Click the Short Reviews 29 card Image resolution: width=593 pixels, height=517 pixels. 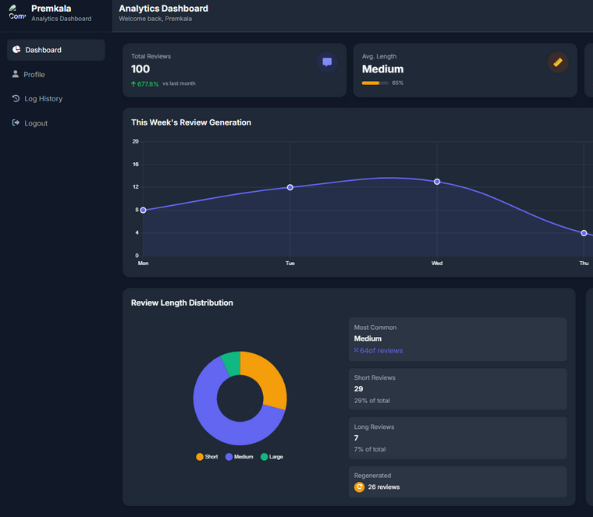pos(458,389)
